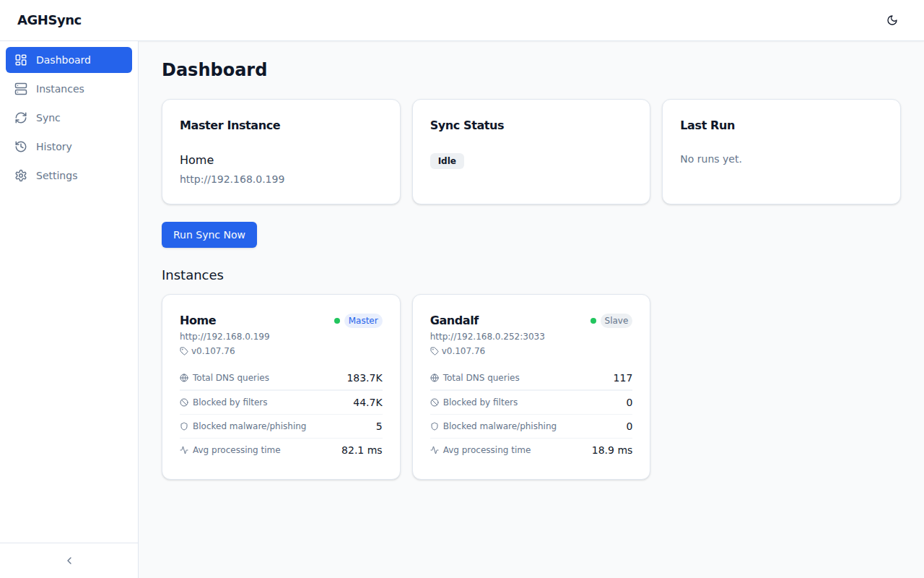The height and width of the screenshot is (578, 924).
Task: Open the Dashboard menu item
Action: (69, 60)
